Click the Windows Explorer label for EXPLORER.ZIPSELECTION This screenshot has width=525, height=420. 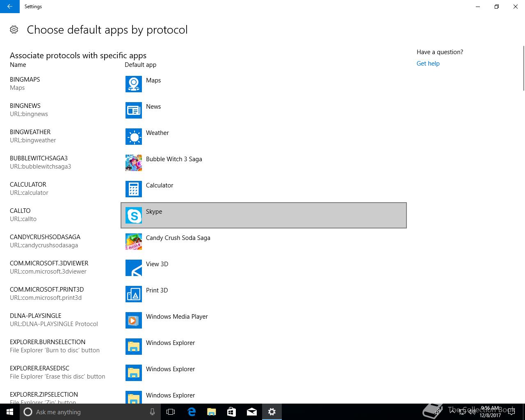[x=170, y=395]
